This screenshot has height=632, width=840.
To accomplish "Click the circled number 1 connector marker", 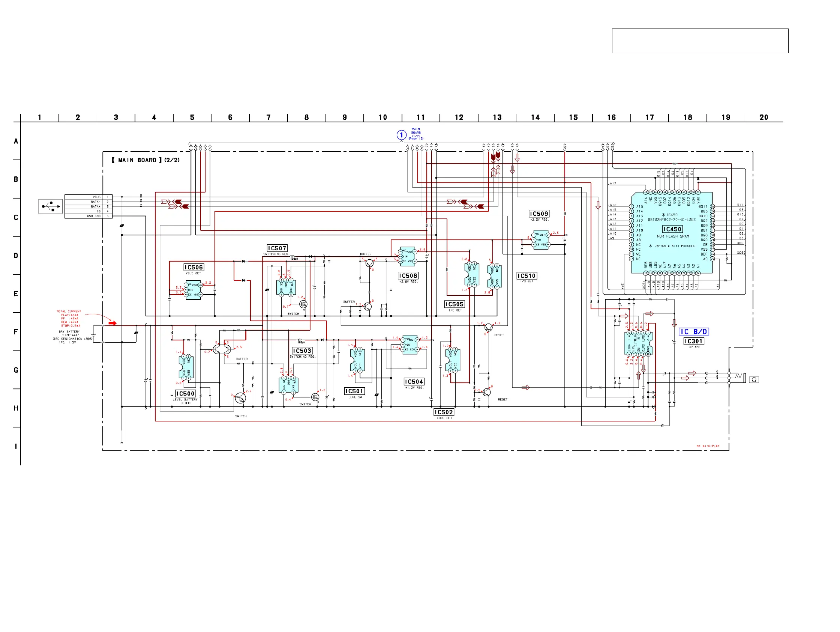I will (401, 135).
